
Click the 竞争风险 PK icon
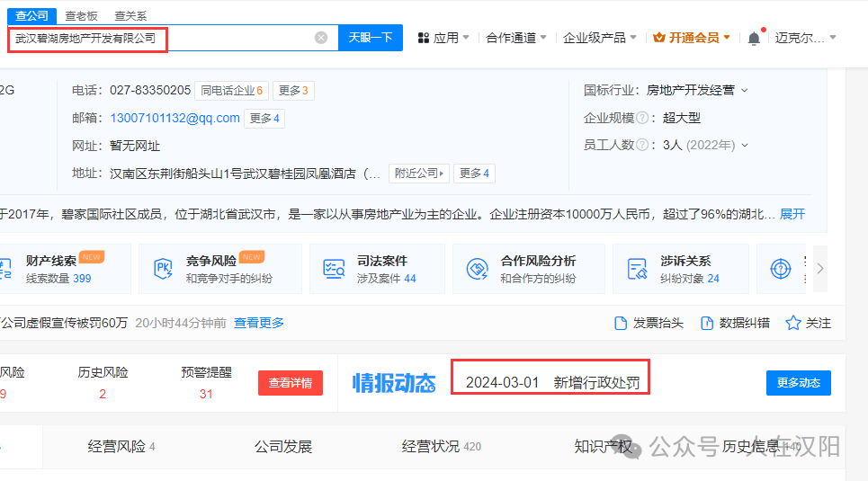(164, 268)
